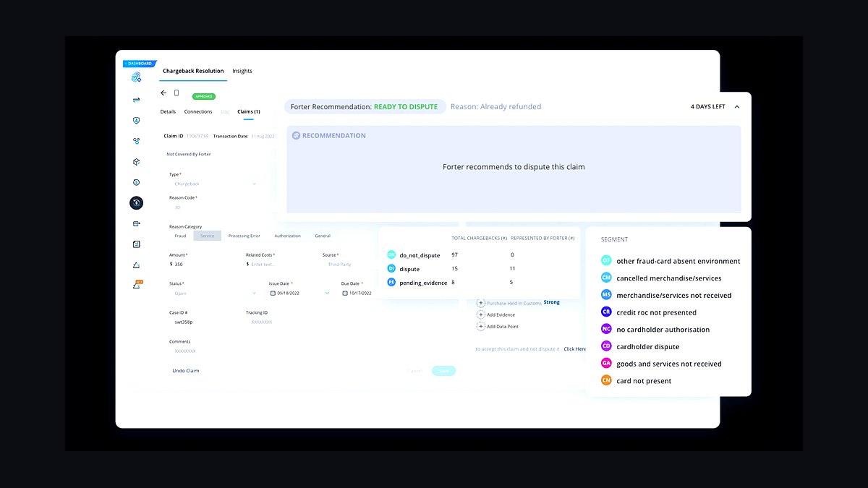Open the Type dropdown showing Chargeback
This screenshot has height=488, width=868.
[215, 184]
